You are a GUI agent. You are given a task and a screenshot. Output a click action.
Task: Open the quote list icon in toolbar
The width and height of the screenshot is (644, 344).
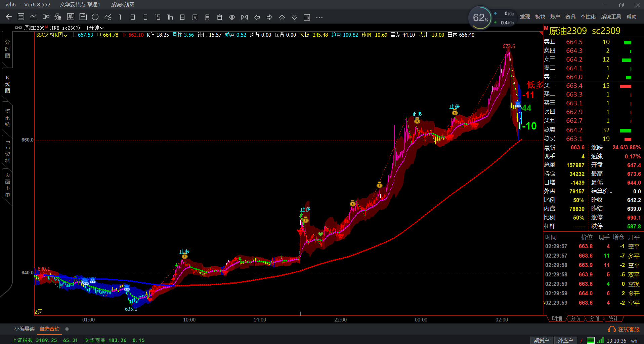[x=21, y=17]
